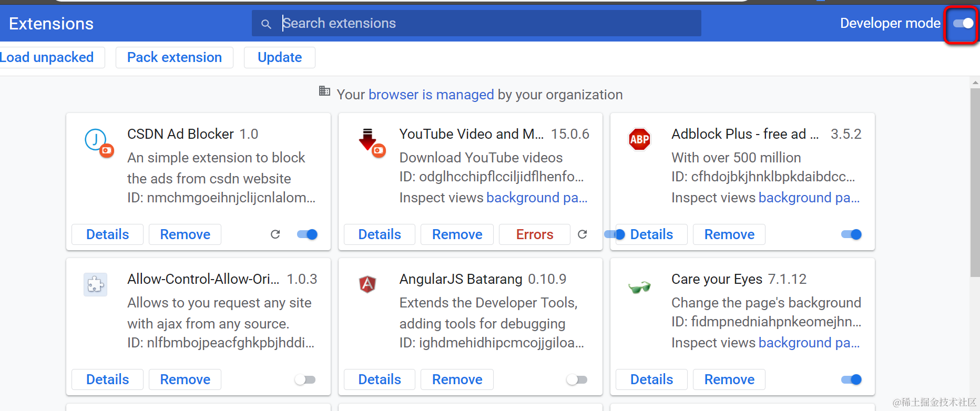Click the Pack extension button
The image size is (980, 411).
coord(175,57)
